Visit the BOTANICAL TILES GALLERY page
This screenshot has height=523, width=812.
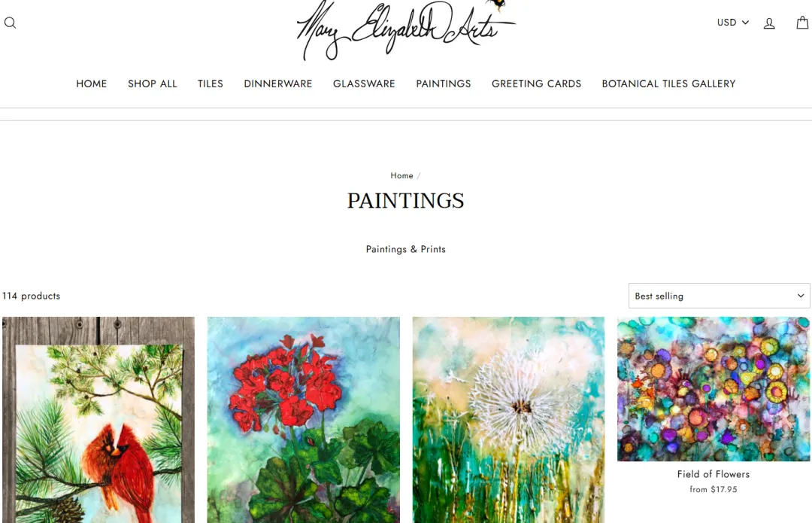[668, 84]
